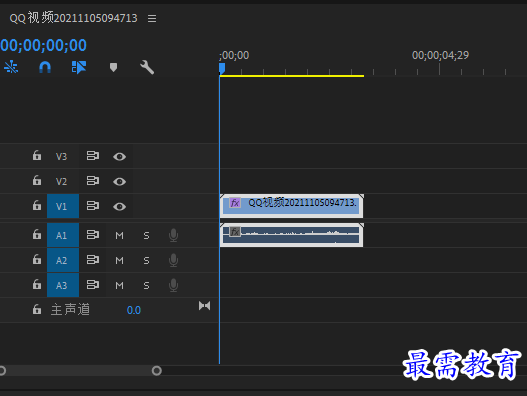Mute audio track A1
The width and height of the screenshot is (527, 396).
pos(119,236)
